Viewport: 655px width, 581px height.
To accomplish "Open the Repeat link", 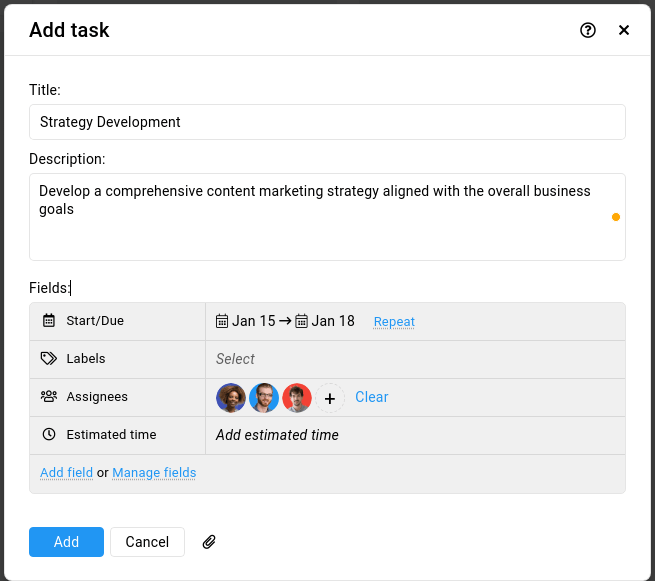I will click(x=394, y=322).
